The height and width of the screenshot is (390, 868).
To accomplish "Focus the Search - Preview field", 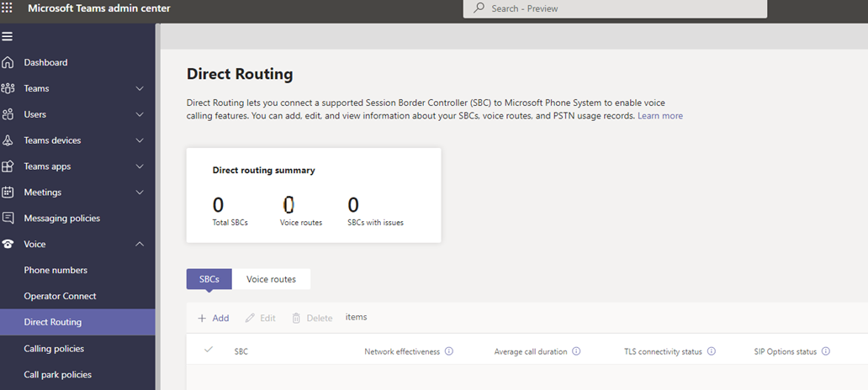I will pyautogui.click(x=615, y=8).
